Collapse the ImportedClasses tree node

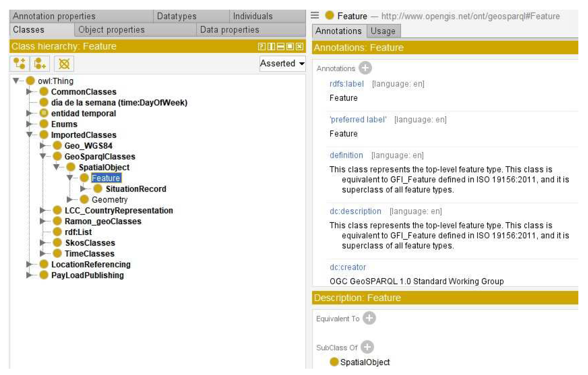[x=29, y=134]
